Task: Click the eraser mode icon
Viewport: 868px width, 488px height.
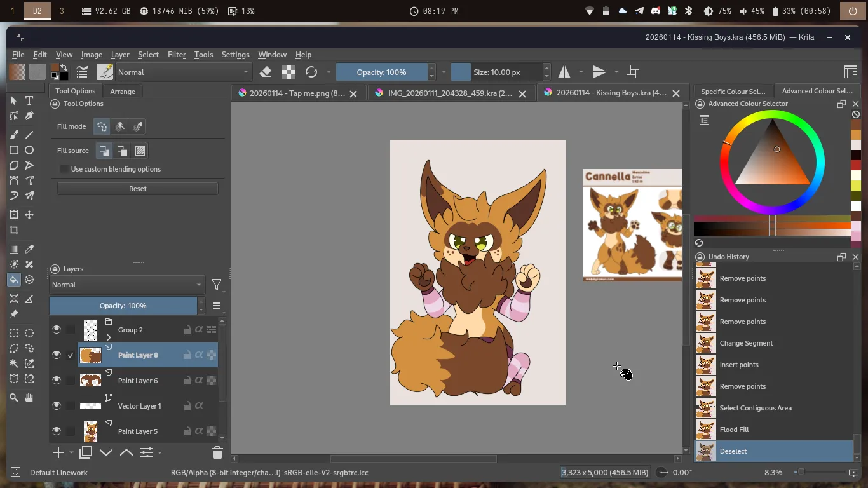Action: (266, 72)
